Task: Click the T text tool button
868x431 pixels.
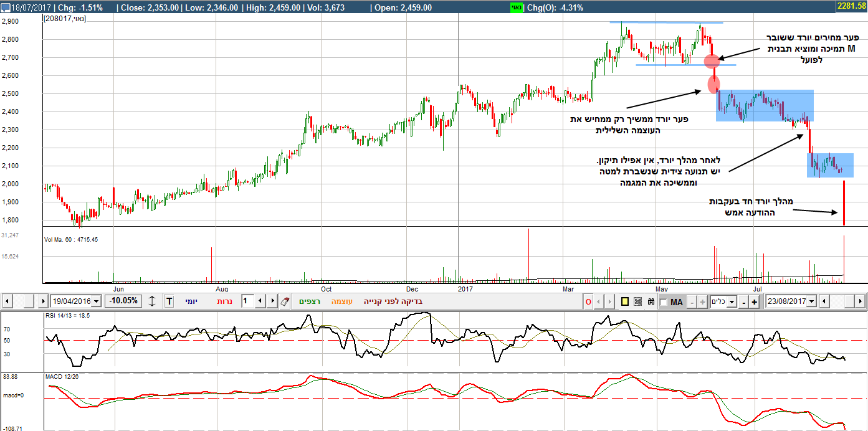Action: [169, 301]
